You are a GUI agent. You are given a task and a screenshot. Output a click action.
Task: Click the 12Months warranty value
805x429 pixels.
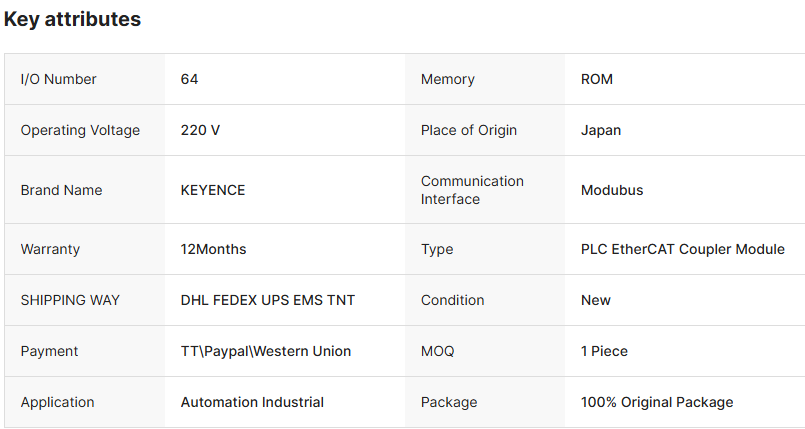pyautogui.click(x=213, y=249)
